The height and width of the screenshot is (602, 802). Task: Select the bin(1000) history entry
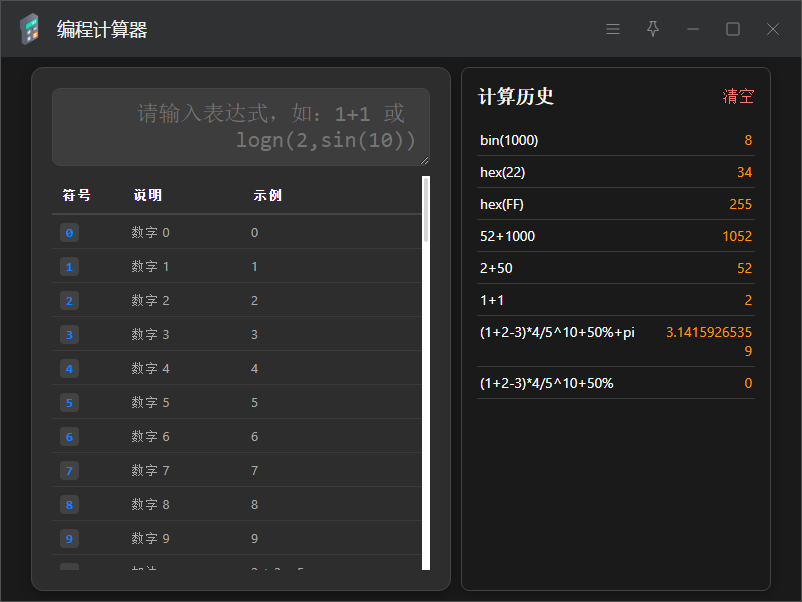point(509,140)
